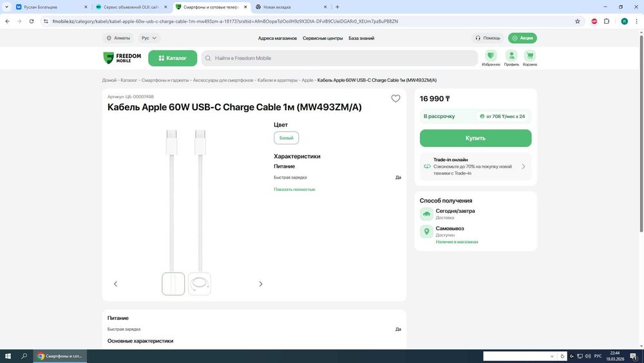This screenshot has height=363, width=644.
Task: Reload the page with the refresh icon
Action: (31, 21)
